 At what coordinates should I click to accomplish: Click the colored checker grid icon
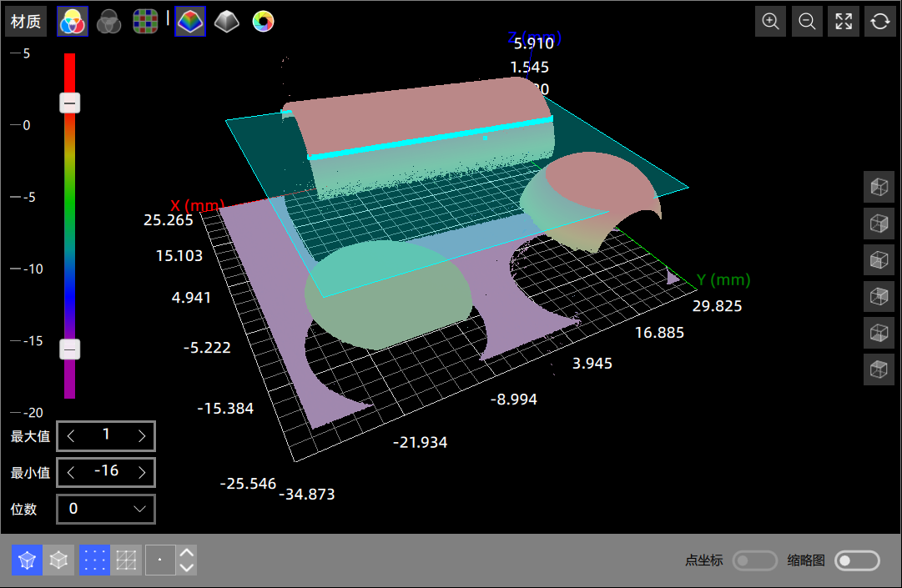(145, 22)
